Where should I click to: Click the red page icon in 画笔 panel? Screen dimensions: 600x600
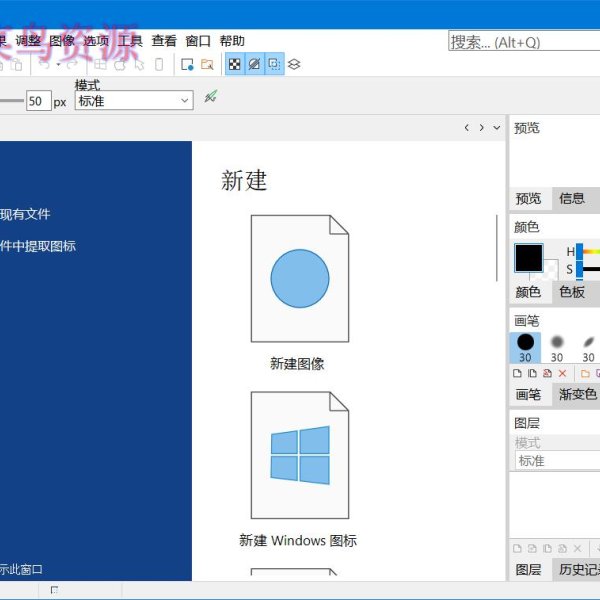(x=547, y=373)
